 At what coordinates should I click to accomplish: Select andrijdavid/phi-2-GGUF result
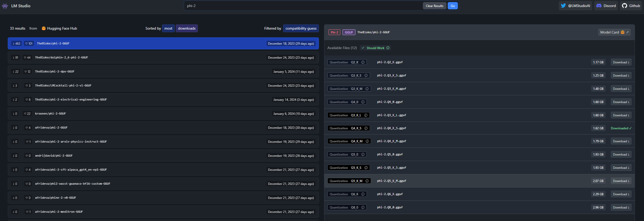point(163,156)
